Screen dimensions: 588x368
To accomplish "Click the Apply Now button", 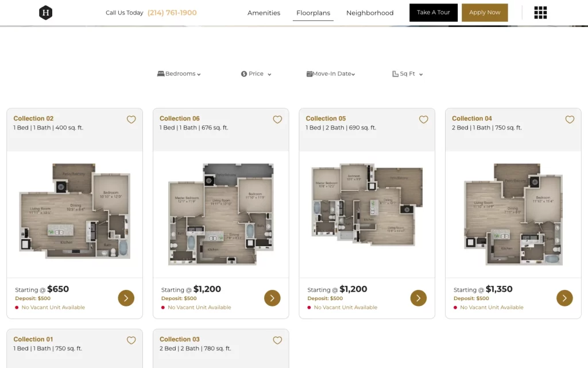I will pyautogui.click(x=485, y=13).
